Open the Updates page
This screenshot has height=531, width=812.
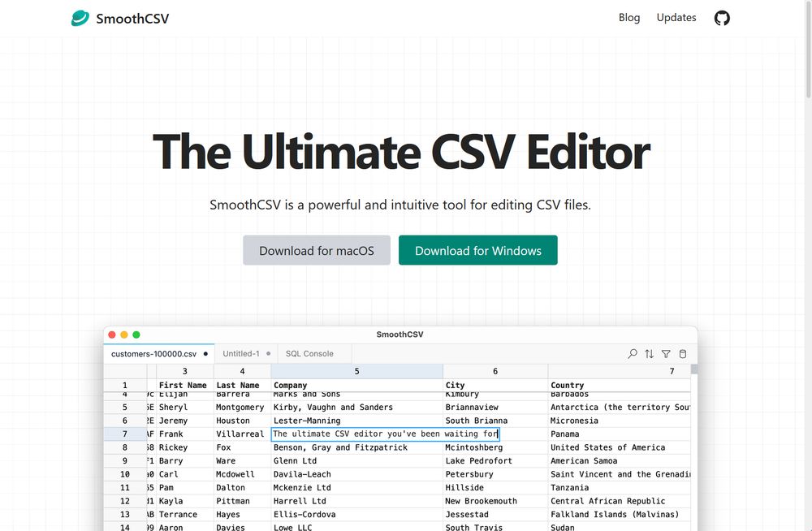click(676, 18)
